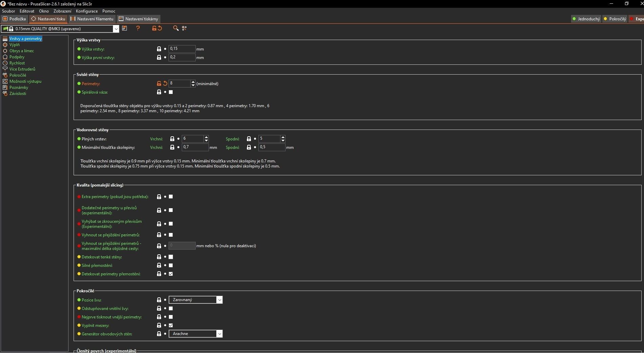Click lock icon for Minimální tloušťka skořepiny Vrchní
Viewport: 644px width, 353px height.
172,147
